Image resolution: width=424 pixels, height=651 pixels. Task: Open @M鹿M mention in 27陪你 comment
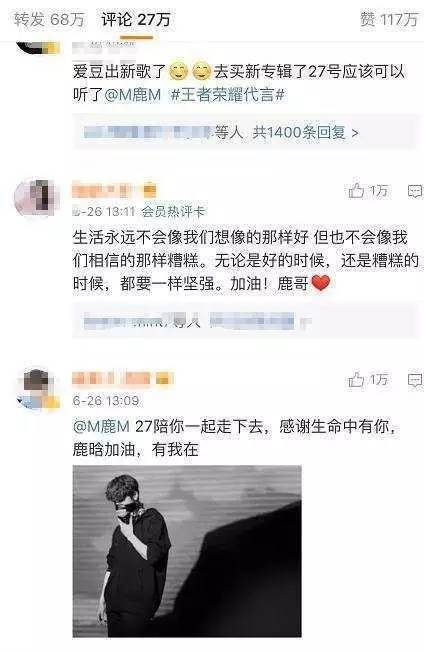coord(101,426)
